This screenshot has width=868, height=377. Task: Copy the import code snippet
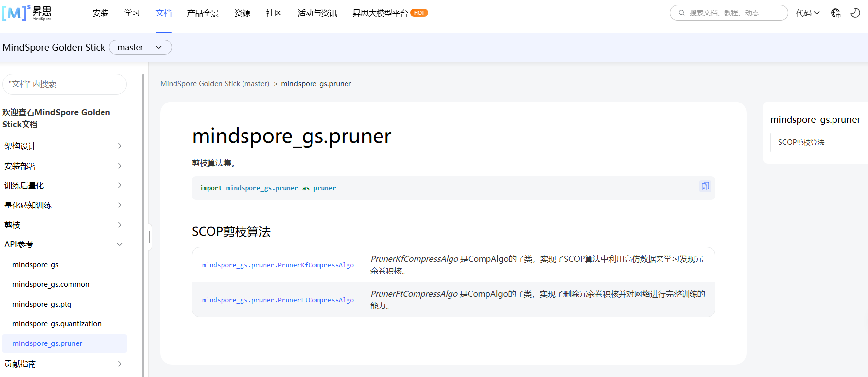(705, 186)
